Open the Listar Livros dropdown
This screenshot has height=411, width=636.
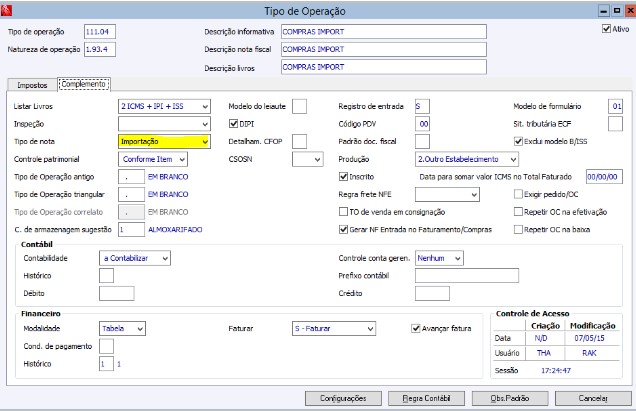tap(205, 105)
